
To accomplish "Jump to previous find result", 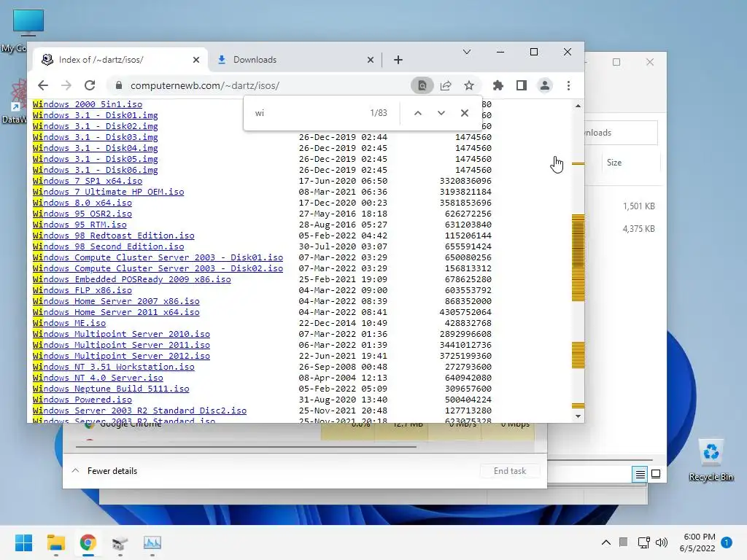I will [418, 113].
